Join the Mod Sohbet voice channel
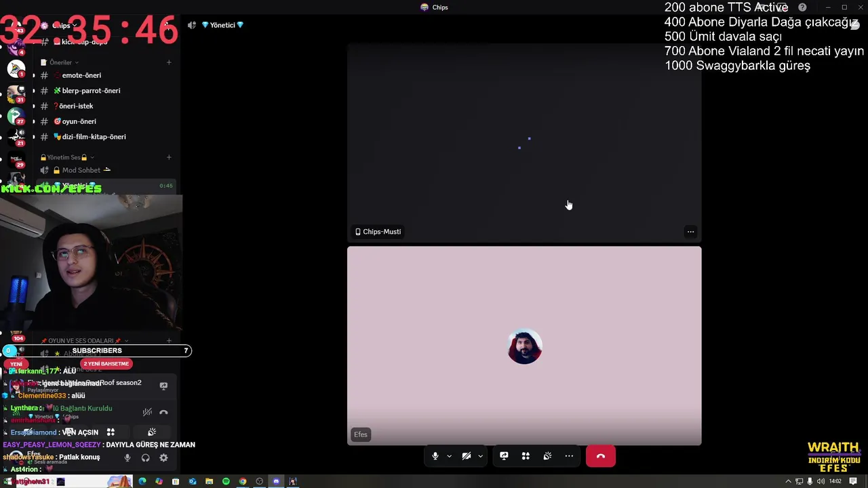This screenshot has width=868, height=488. [81, 170]
